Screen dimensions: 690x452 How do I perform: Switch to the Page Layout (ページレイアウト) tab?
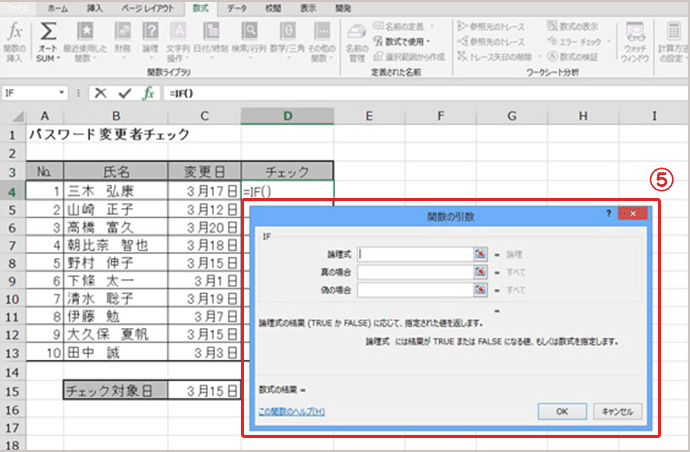pyautogui.click(x=148, y=8)
